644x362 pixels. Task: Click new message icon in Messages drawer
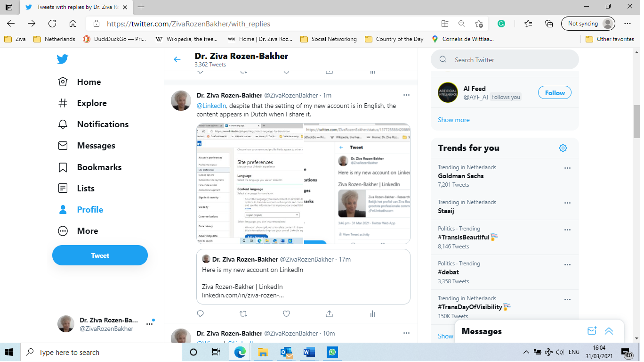592,331
